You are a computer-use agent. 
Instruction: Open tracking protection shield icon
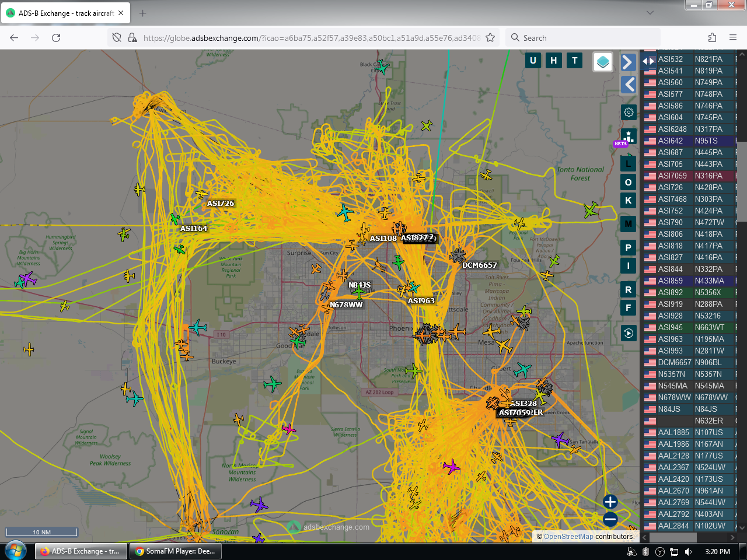click(117, 37)
